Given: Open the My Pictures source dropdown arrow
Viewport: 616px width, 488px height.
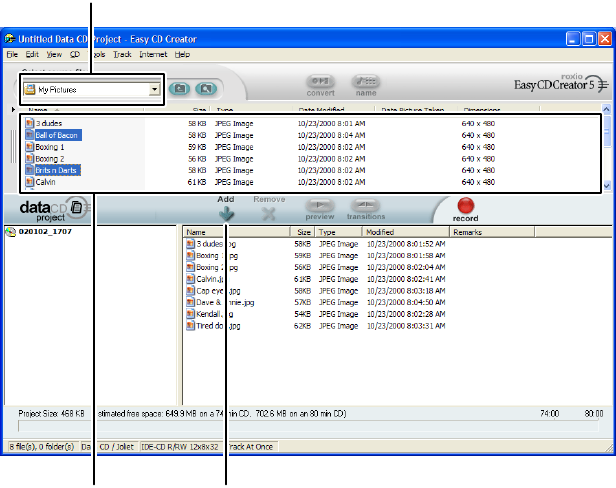Looking at the screenshot, I should [x=154, y=90].
